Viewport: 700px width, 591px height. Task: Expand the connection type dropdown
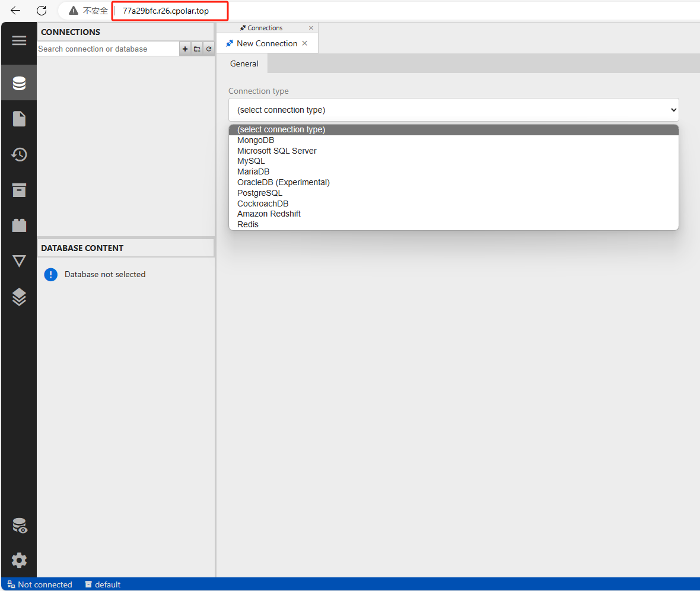pyautogui.click(x=453, y=110)
